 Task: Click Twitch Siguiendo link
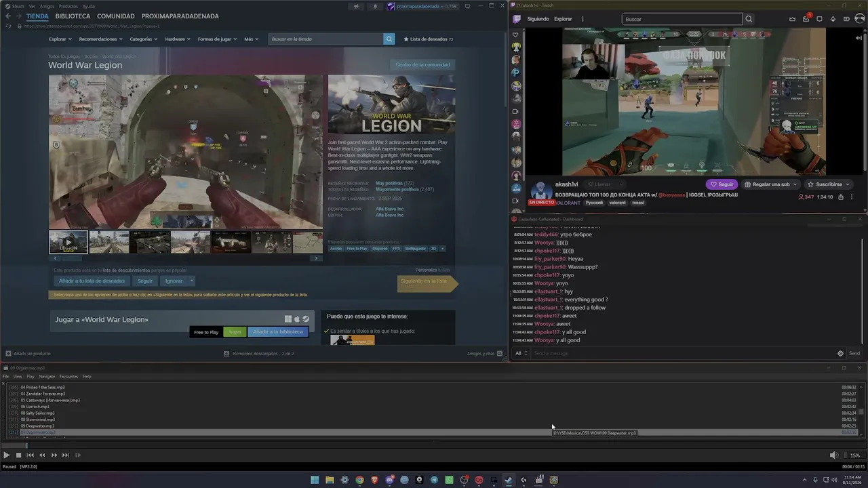tap(538, 19)
